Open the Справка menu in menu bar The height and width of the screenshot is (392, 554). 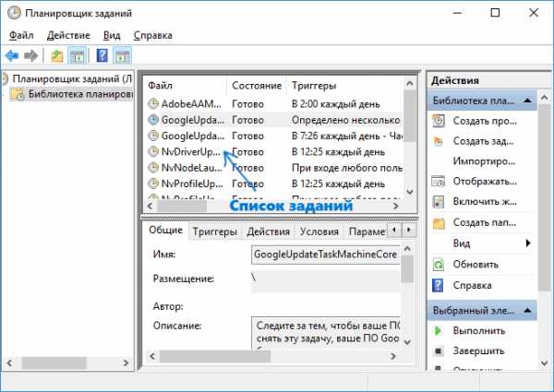153,35
